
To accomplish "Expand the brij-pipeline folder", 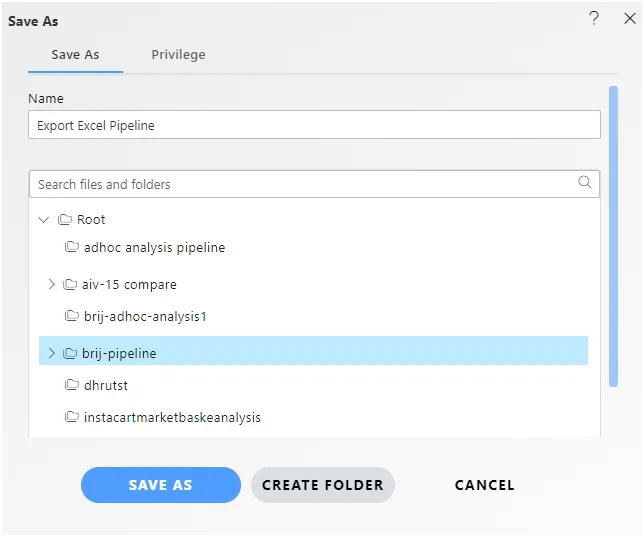I will pyautogui.click(x=51, y=353).
